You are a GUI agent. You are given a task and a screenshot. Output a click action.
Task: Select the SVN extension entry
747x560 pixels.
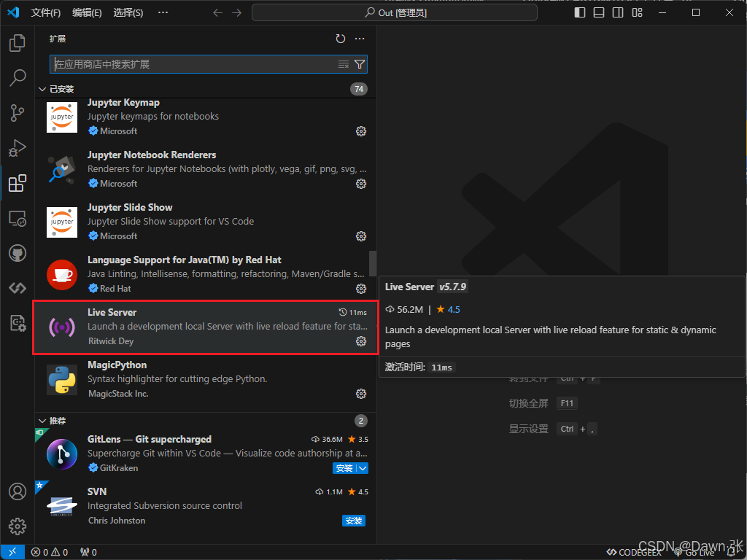pos(205,506)
